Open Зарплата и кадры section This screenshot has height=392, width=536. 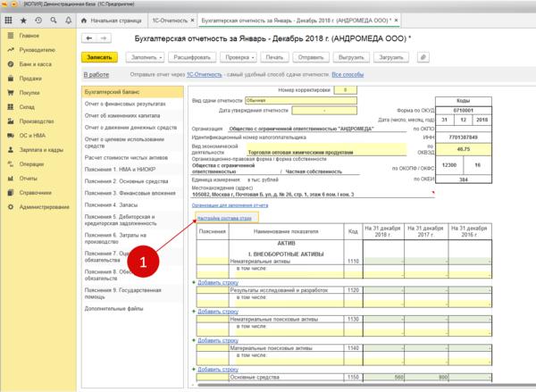point(41,150)
